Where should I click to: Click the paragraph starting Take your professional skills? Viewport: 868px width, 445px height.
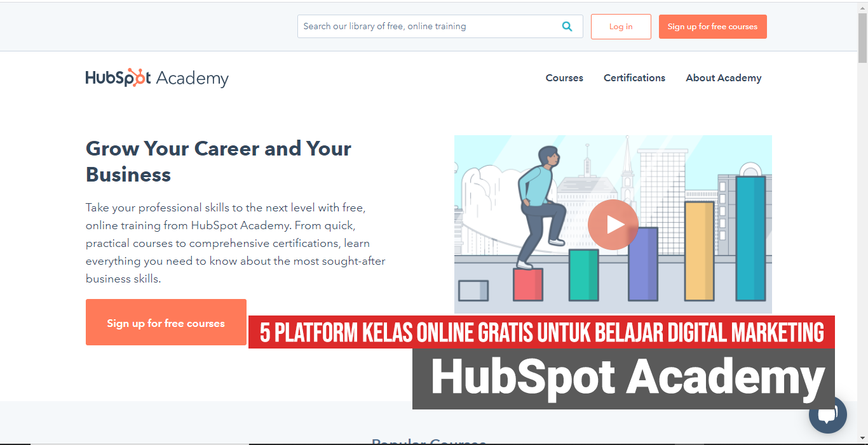point(236,243)
